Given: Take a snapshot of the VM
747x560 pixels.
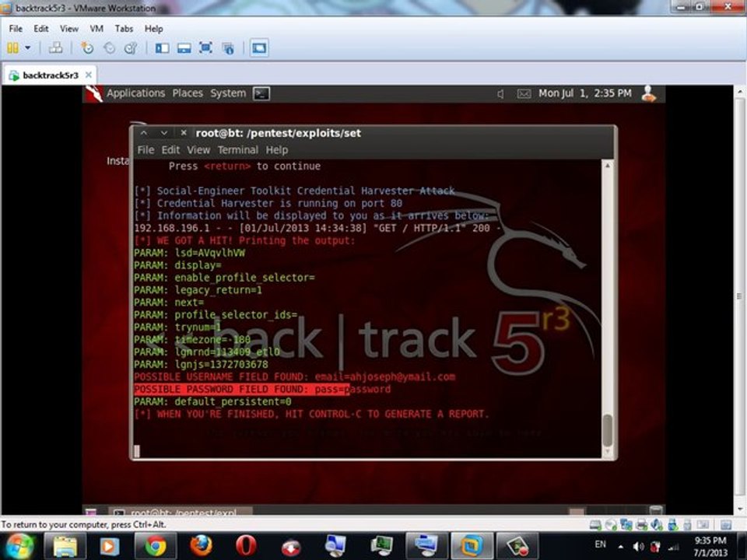Looking at the screenshot, I should 87,47.
